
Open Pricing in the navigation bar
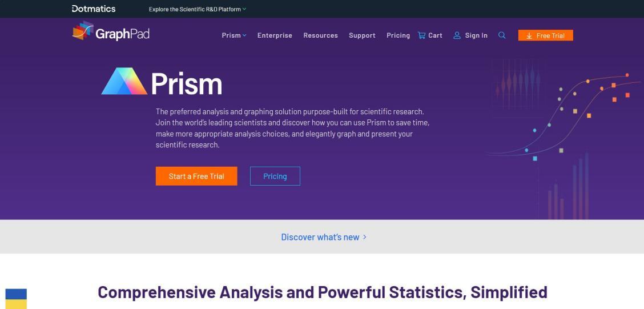[398, 35]
